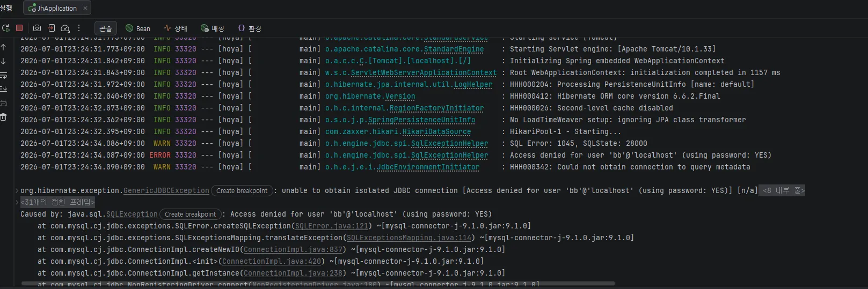Click the exit/redirect arrow toolbar icon
The image size is (868, 289).
(52, 28)
